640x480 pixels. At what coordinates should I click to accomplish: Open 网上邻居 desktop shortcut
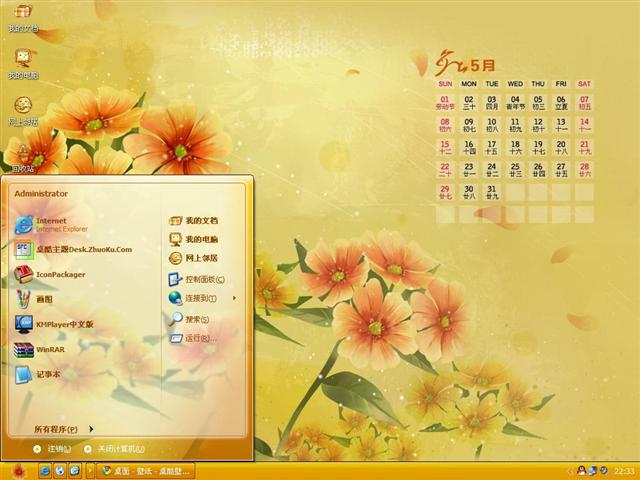tap(23, 111)
